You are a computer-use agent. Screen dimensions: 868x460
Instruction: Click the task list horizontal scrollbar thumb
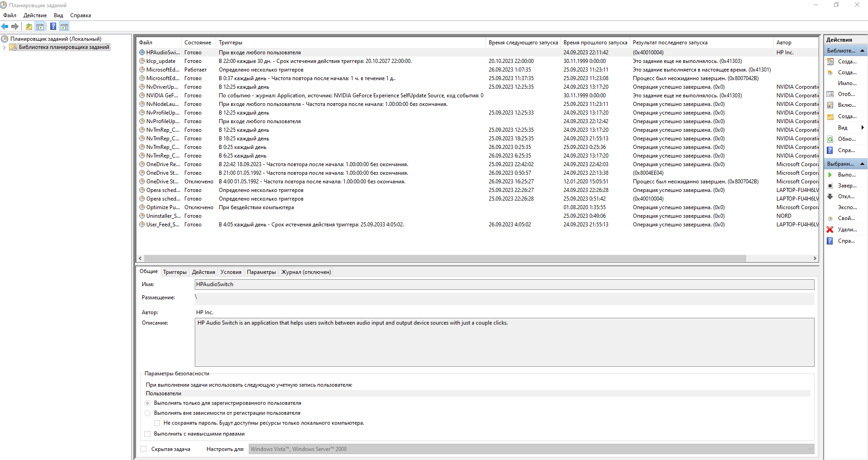point(445,259)
